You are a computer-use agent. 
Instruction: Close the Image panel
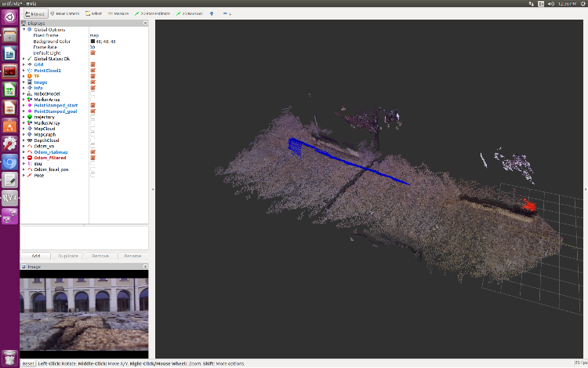pos(145,267)
